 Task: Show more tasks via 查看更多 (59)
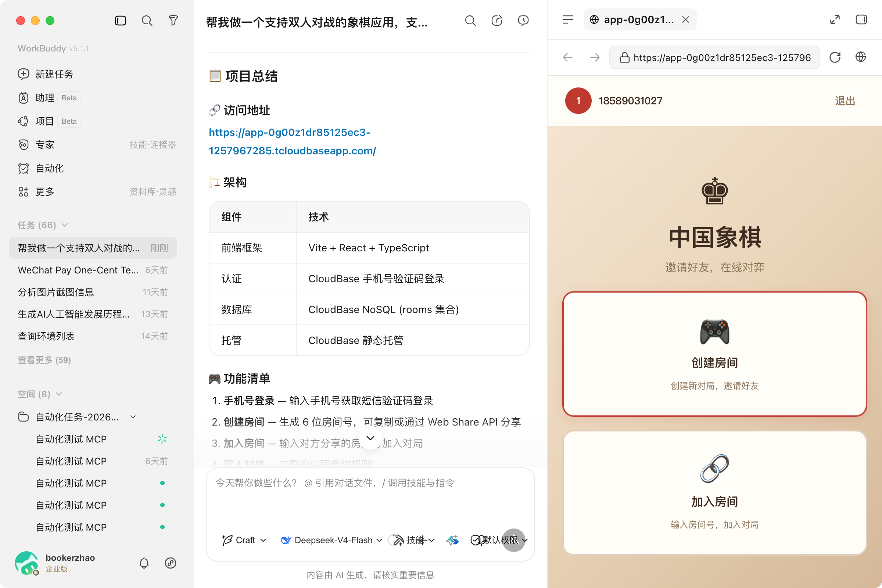44,360
